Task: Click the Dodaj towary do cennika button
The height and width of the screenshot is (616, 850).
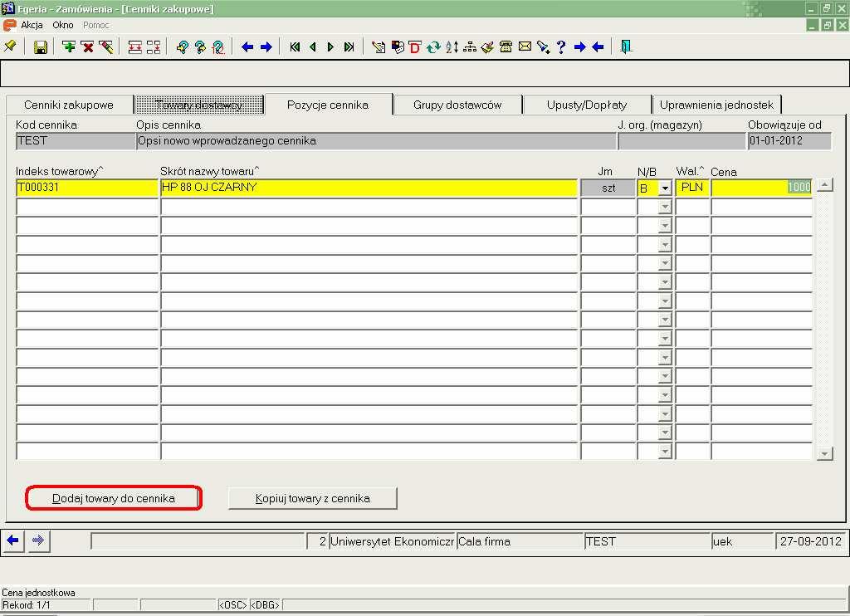Action: coord(114,498)
